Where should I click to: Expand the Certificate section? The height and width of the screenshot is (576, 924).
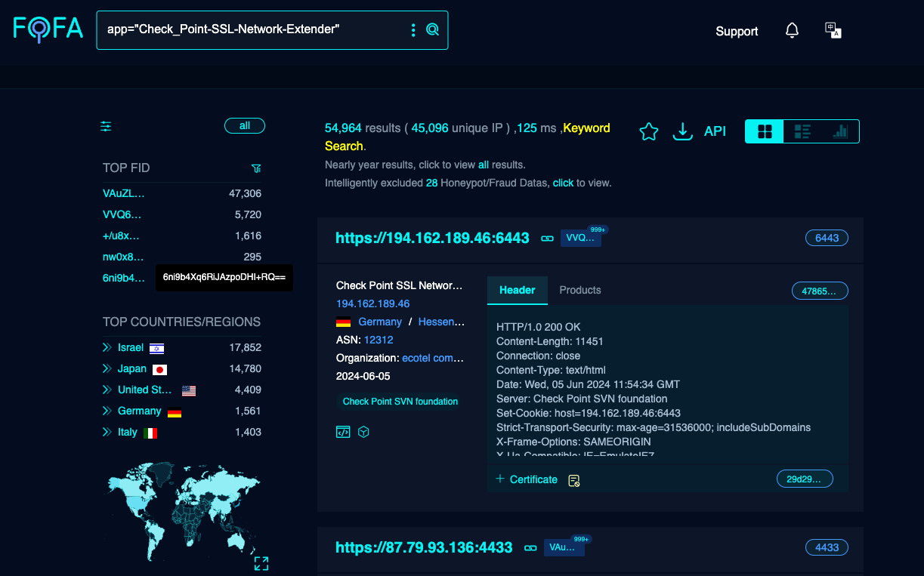527,479
